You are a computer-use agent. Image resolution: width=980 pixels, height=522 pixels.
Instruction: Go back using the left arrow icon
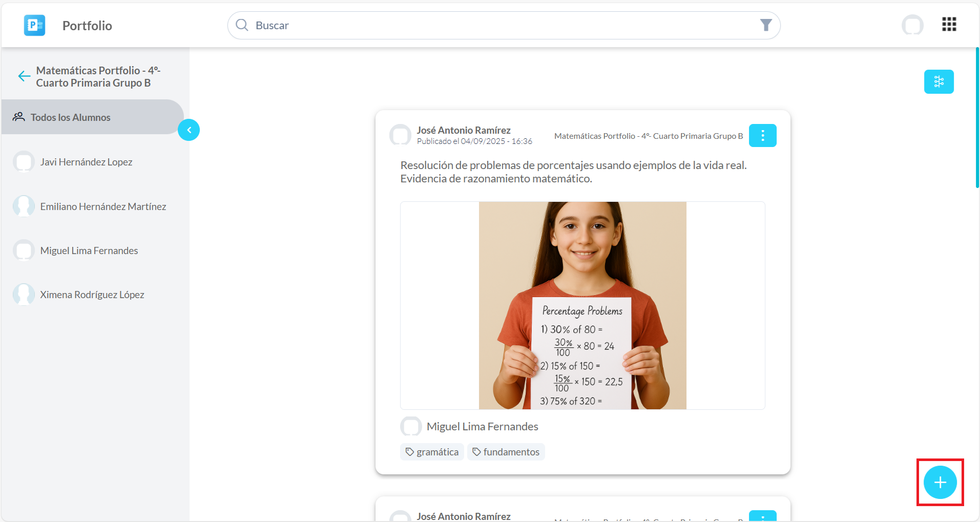[24, 76]
